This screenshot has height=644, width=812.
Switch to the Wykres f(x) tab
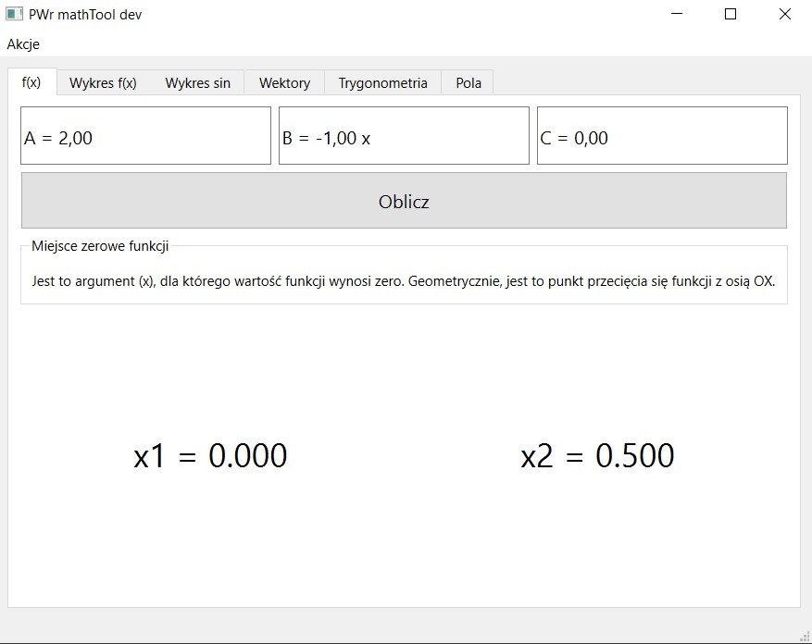coord(103,82)
